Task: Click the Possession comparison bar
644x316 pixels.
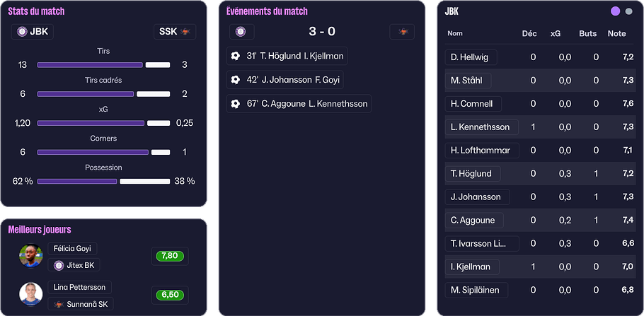Action: coord(103,182)
